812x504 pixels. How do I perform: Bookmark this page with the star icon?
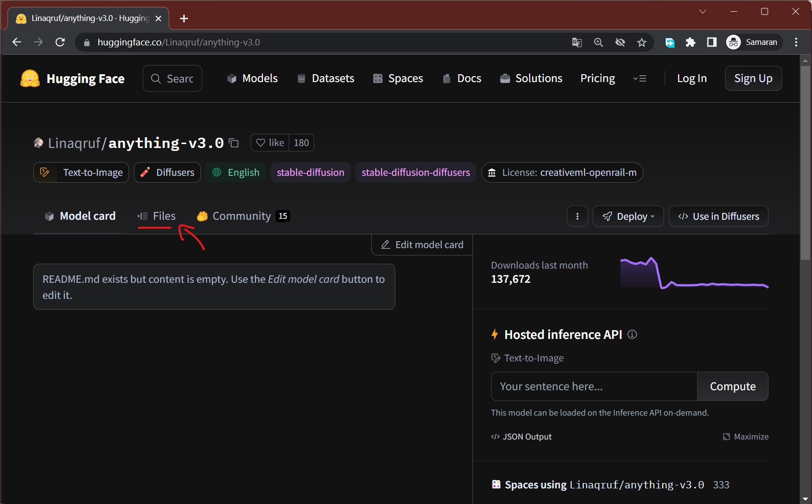coord(641,42)
